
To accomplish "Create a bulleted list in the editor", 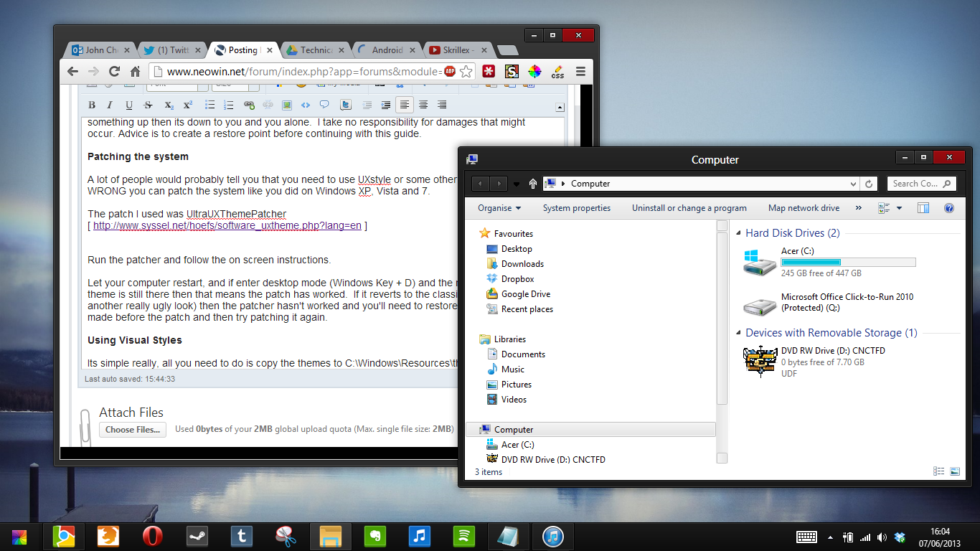I will coord(210,105).
